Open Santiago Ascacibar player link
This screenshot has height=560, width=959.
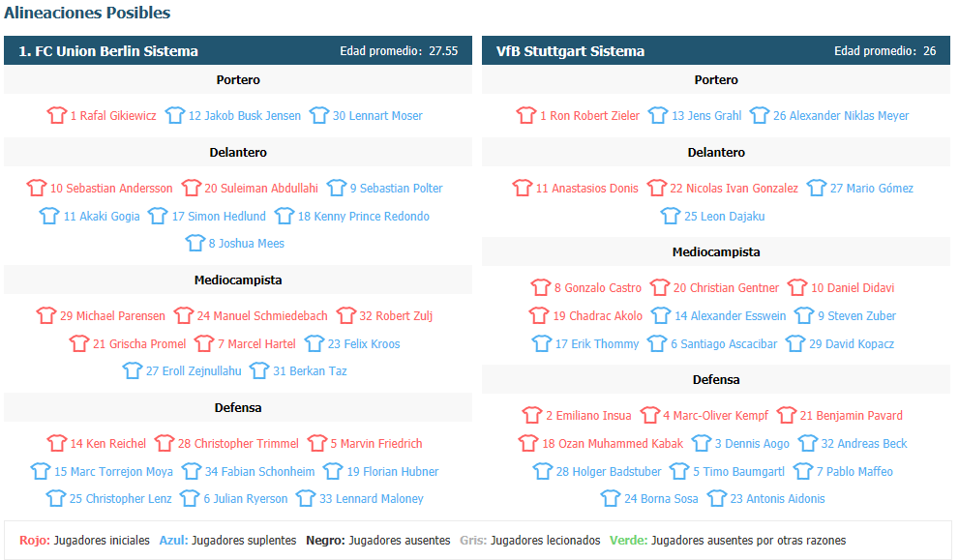coord(724,344)
